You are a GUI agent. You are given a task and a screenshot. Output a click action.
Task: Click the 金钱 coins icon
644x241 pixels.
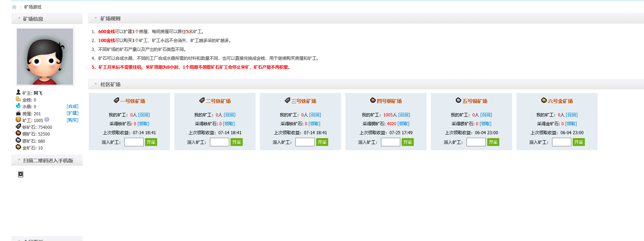pyautogui.click(x=18, y=99)
